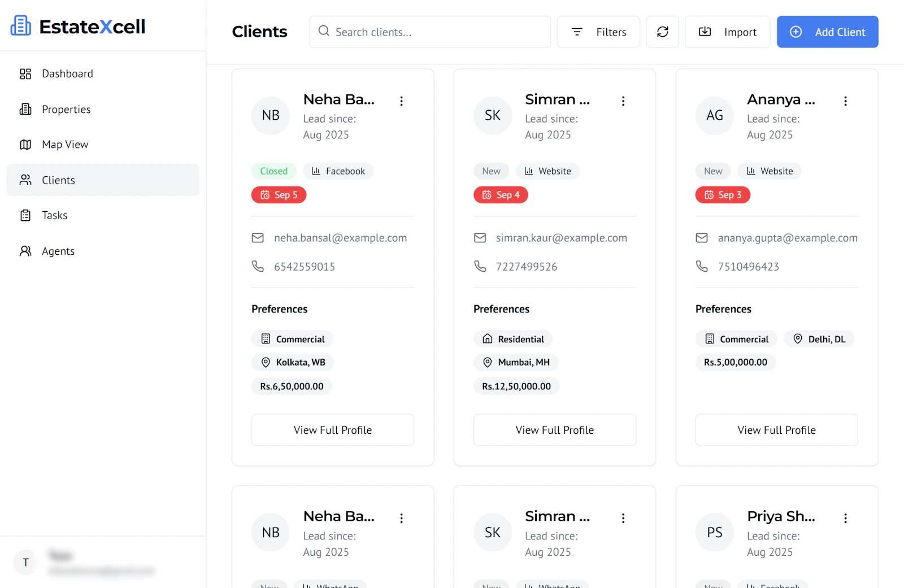
Task: Open three-dot menu on Priya Sh... card
Action: (845, 518)
